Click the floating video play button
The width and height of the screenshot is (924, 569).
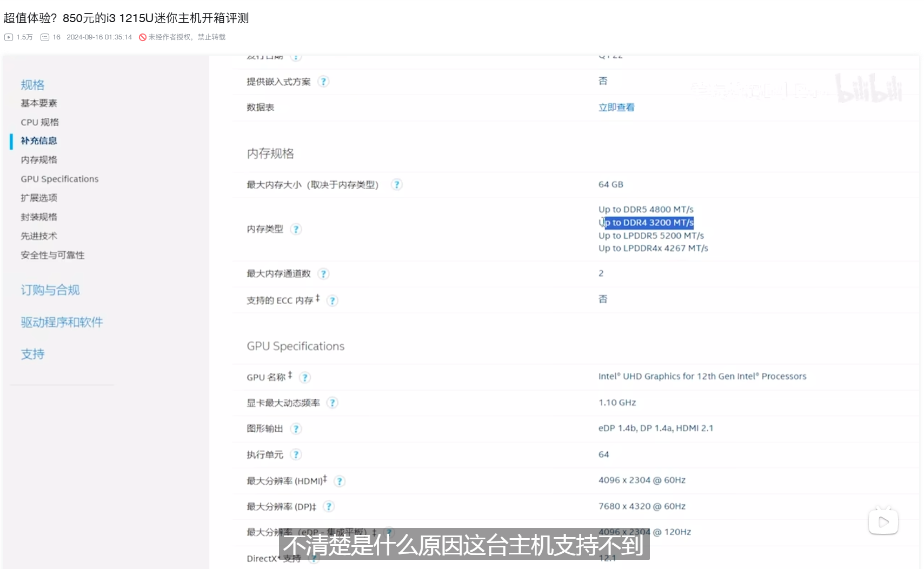point(883,521)
